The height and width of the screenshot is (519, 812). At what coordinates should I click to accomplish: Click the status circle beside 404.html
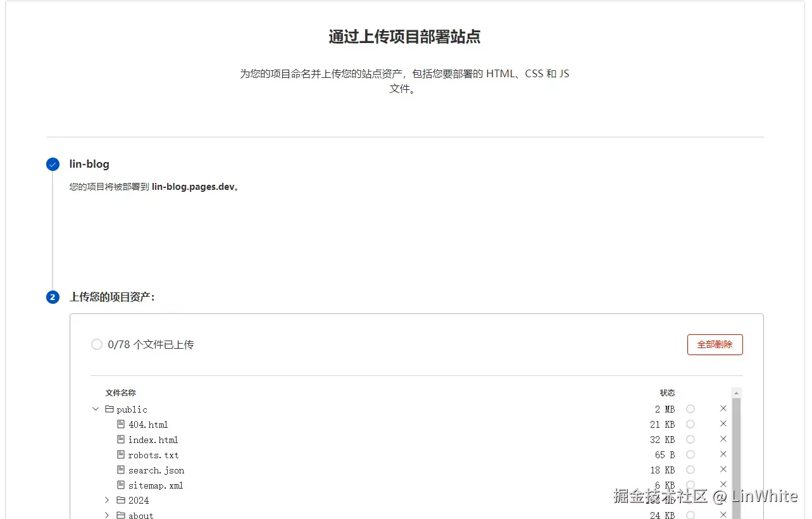coord(690,423)
